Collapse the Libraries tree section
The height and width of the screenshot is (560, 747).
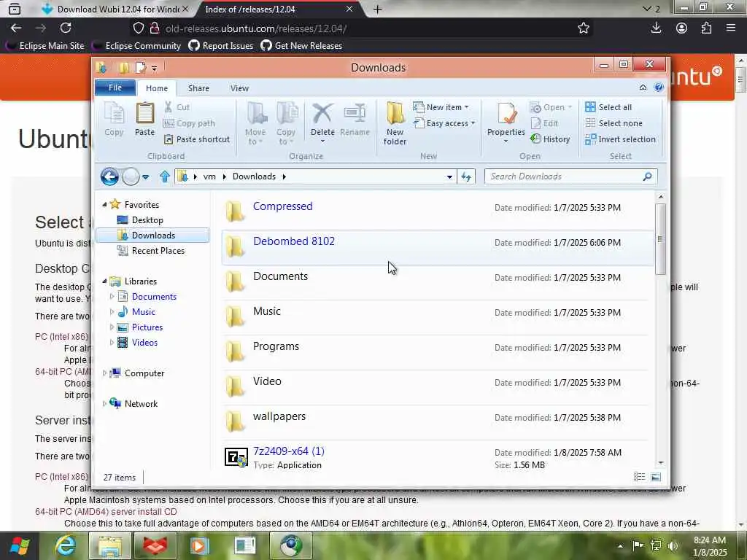(x=105, y=281)
